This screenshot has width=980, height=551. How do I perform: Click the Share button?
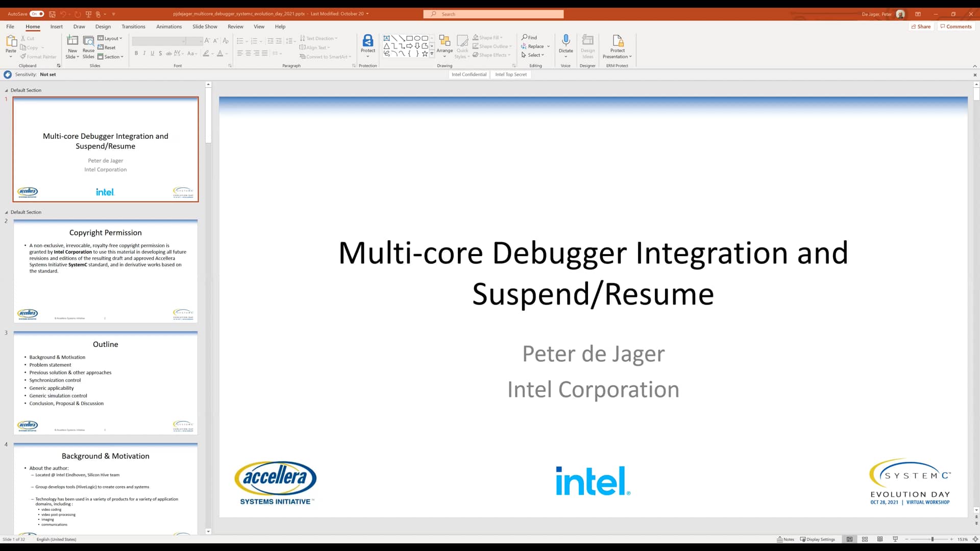[921, 27]
